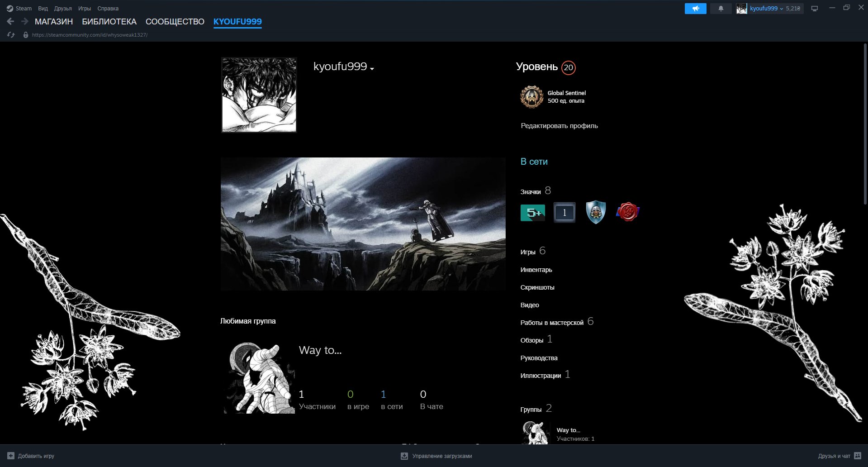Open the notifications bell
Viewport: 868px width, 467px height.
721,9
